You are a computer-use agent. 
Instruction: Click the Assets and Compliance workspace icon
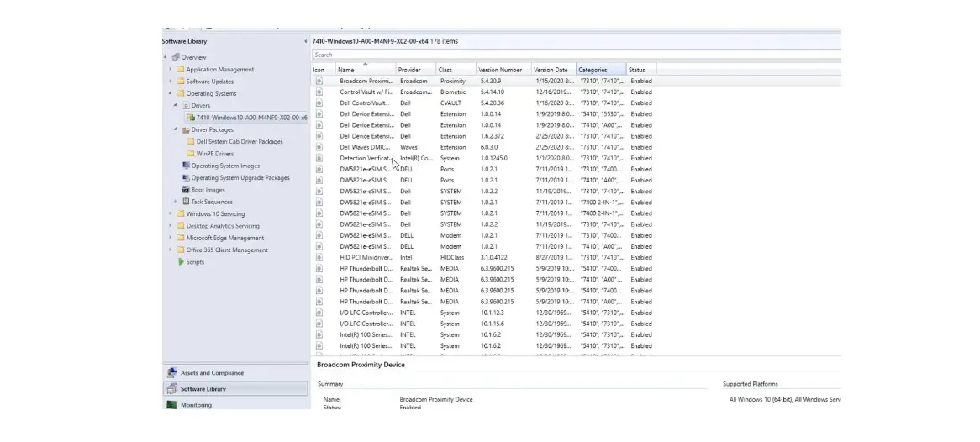171,372
